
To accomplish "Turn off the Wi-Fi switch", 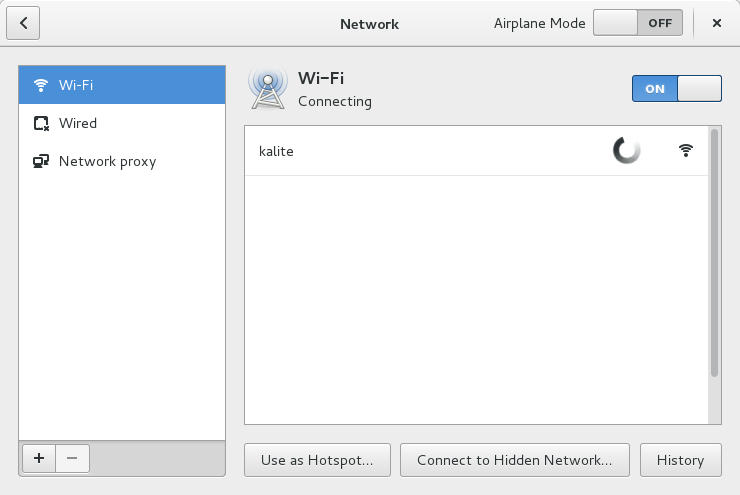I will point(676,89).
